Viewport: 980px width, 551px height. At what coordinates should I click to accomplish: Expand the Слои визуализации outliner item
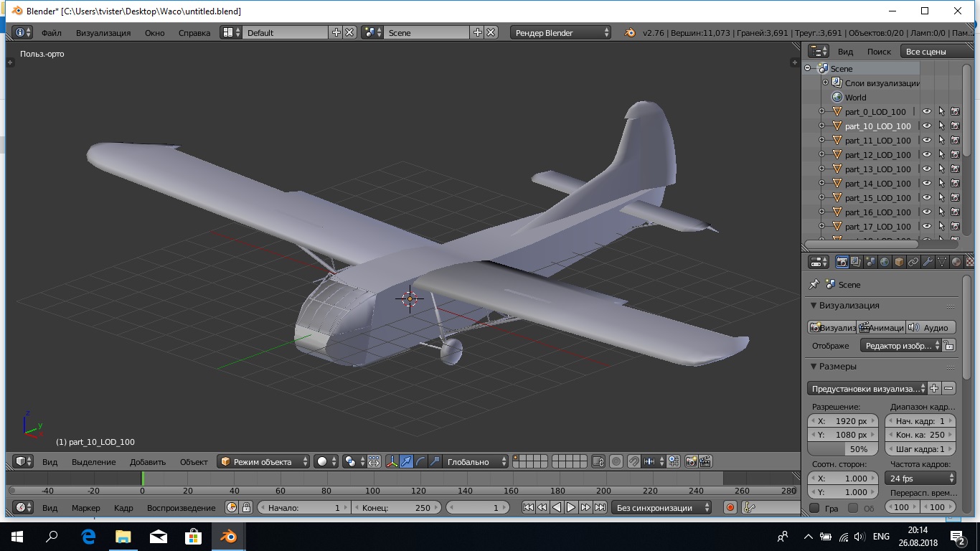[825, 83]
